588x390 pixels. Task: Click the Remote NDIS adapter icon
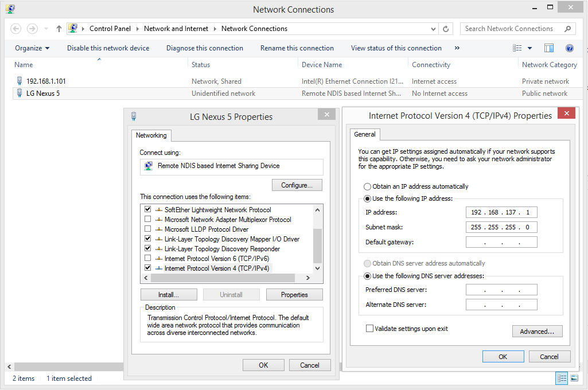[x=149, y=166]
